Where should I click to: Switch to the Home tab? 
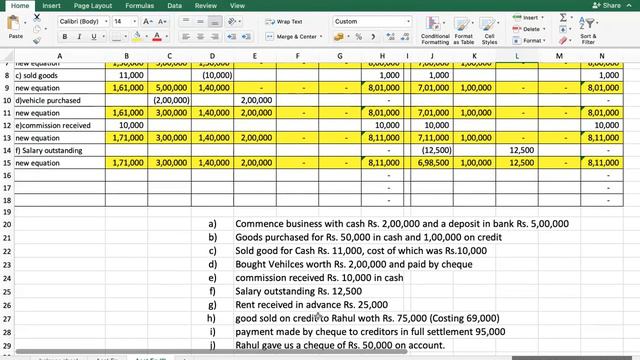click(x=20, y=6)
